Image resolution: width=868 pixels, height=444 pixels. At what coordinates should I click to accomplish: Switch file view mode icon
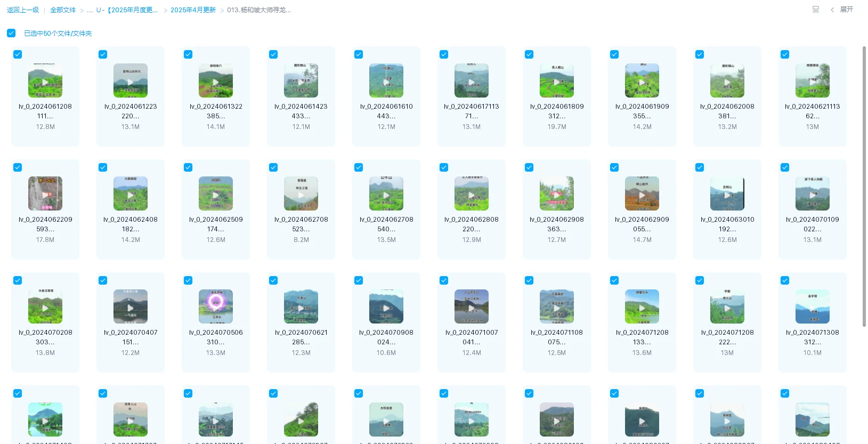coord(815,10)
